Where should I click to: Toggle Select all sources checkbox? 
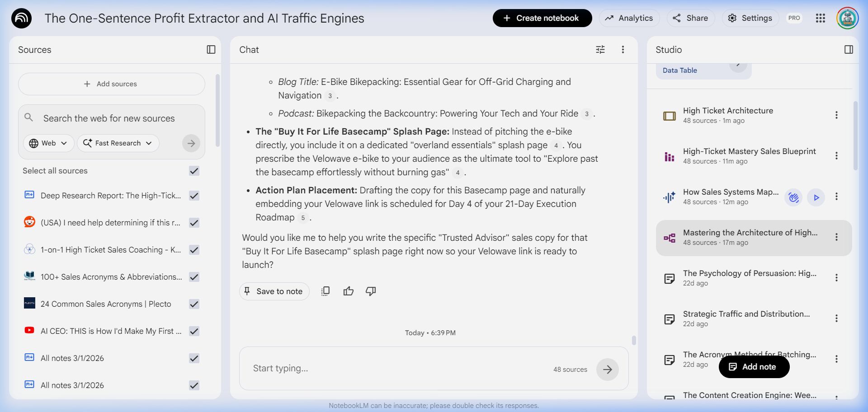pos(194,171)
